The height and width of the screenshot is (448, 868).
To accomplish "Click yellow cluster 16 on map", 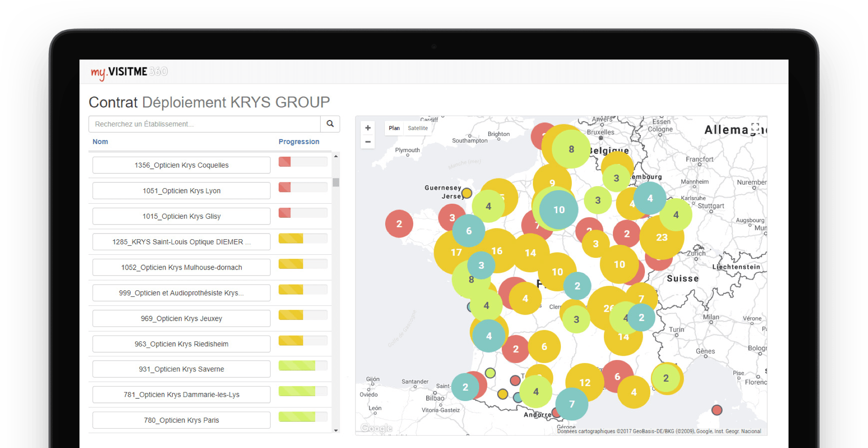I will pos(497,251).
